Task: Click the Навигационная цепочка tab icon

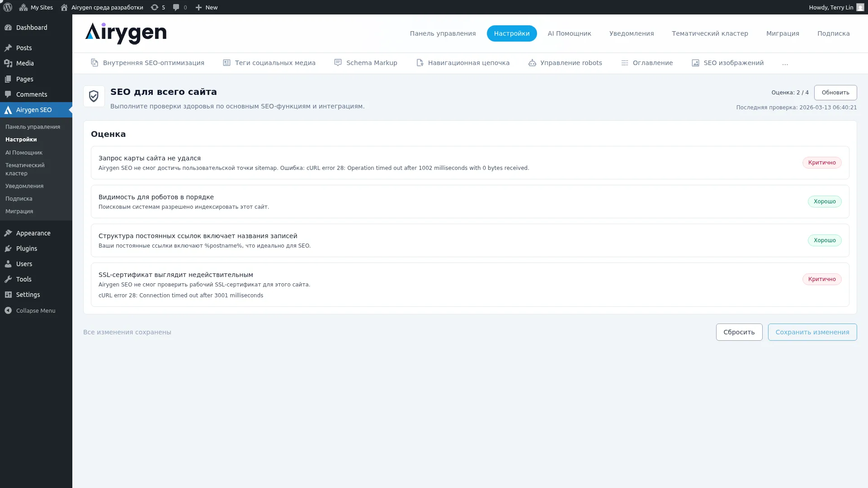Action: click(420, 63)
